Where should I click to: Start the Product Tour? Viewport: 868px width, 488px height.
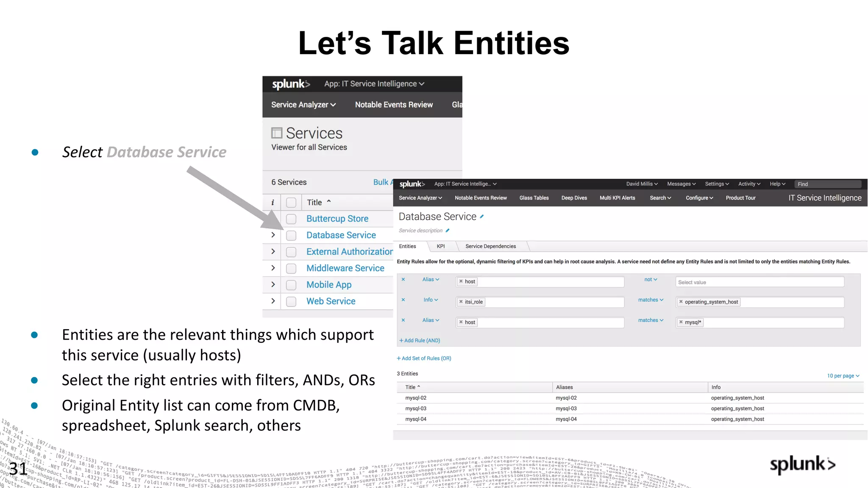pyautogui.click(x=740, y=198)
